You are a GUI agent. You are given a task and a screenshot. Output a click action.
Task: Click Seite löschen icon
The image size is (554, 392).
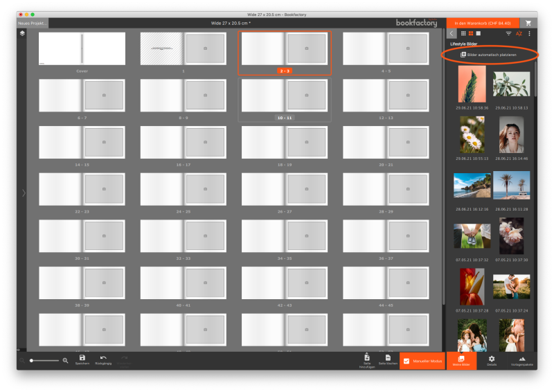388,359
